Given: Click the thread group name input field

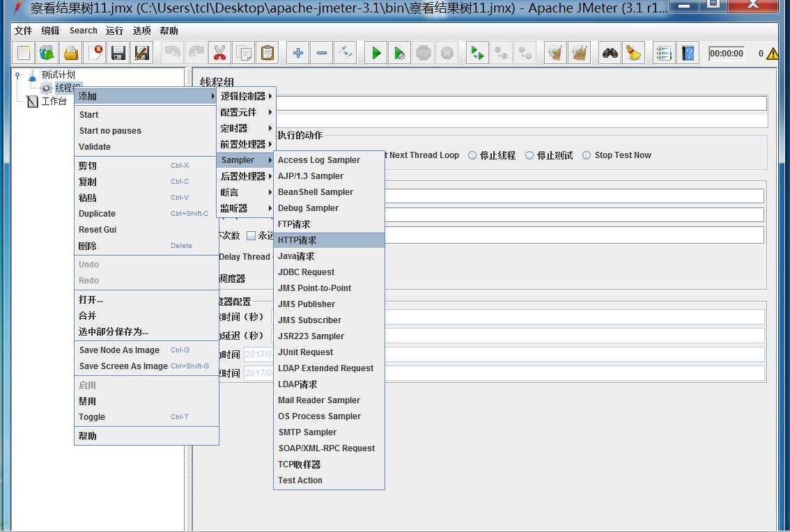Looking at the screenshot, I should click(x=521, y=103).
